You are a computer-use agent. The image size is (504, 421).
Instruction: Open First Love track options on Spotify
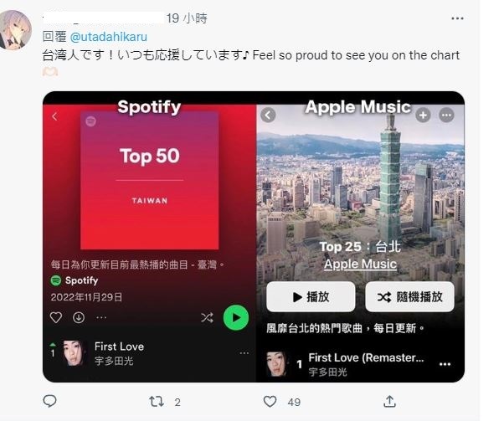click(244, 353)
